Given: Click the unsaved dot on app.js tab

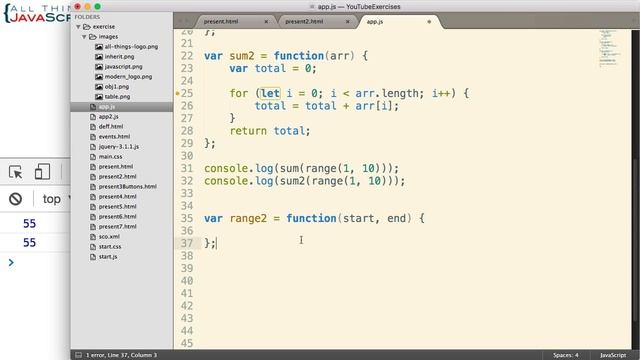Looking at the screenshot, I should click(429, 22).
